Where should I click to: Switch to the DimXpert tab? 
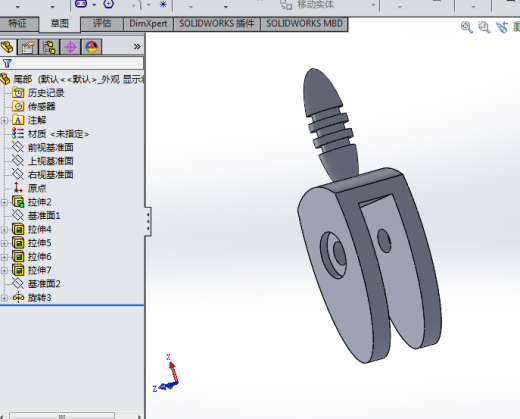click(148, 24)
